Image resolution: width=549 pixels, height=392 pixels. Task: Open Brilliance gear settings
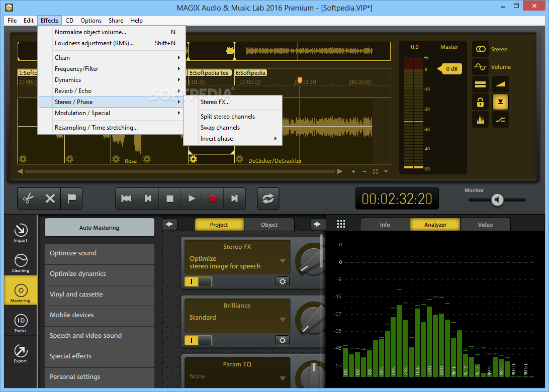point(282,340)
